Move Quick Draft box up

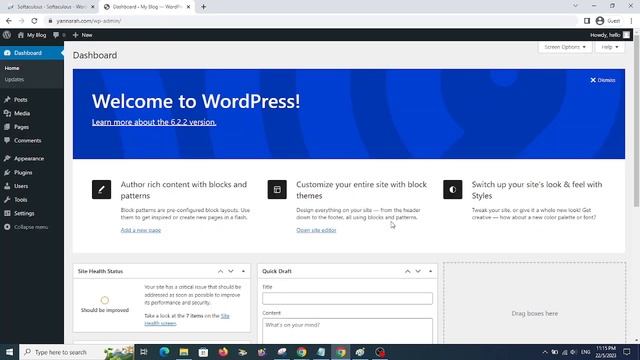(x=407, y=271)
